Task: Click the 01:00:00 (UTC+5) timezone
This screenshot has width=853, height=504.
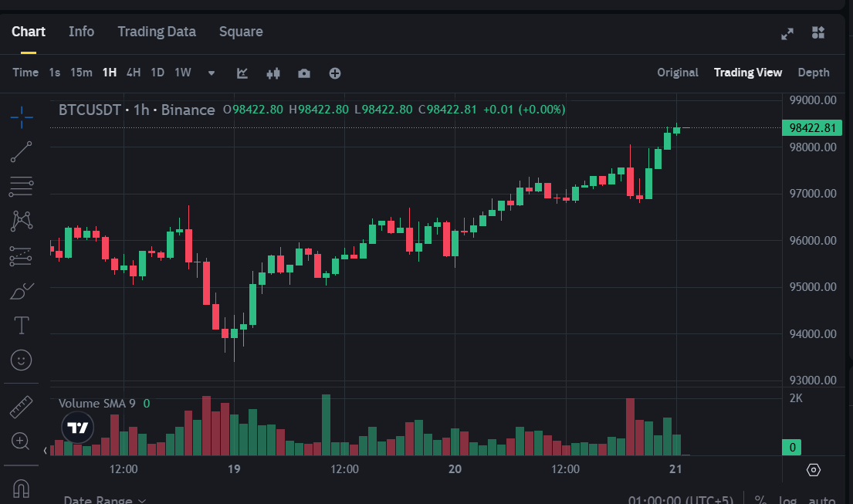Action: 681,499
